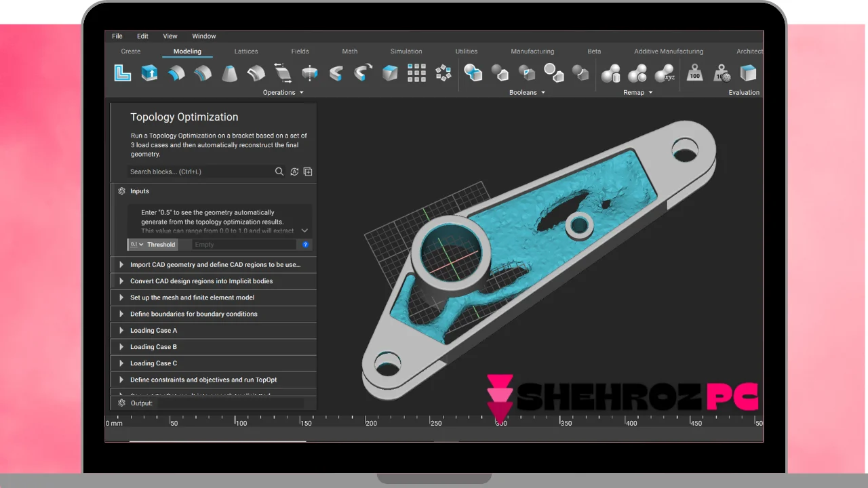Screen dimensions: 868x488
Task: Switch to the Utilities tab
Action: click(467, 52)
